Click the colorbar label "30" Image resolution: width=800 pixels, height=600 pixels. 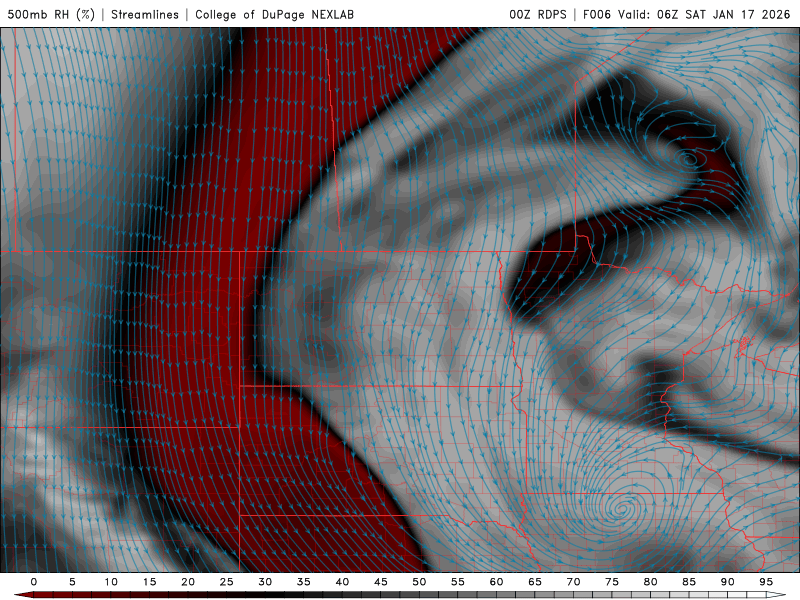265,582
